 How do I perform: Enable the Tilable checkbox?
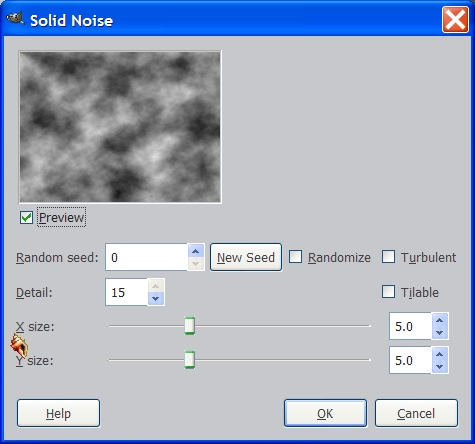click(388, 292)
